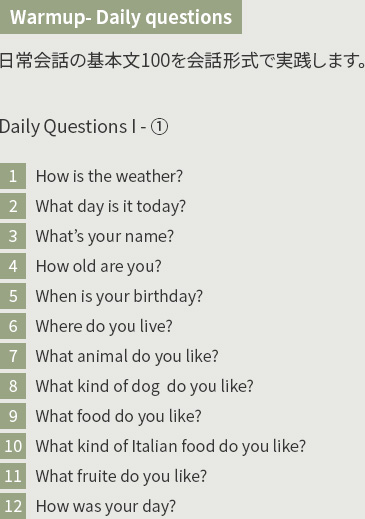This screenshot has height=519, width=365.
Task: Open "What food do you like?" item
Action: coord(118,416)
